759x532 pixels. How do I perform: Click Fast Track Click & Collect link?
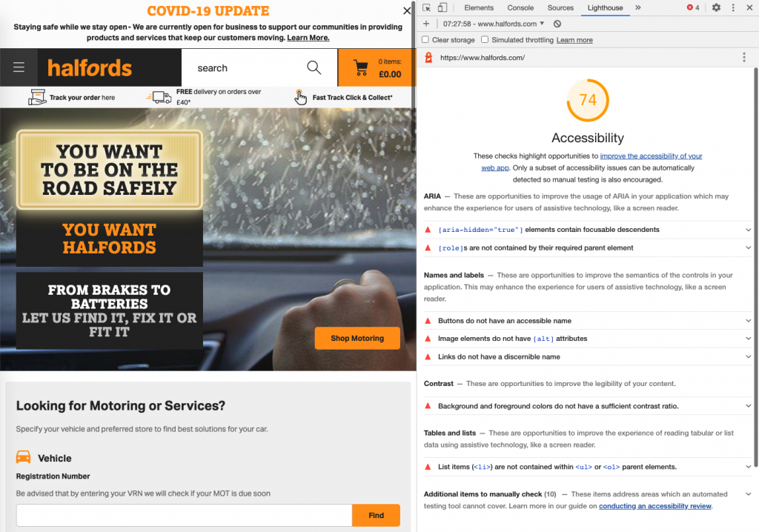pos(352,97)
